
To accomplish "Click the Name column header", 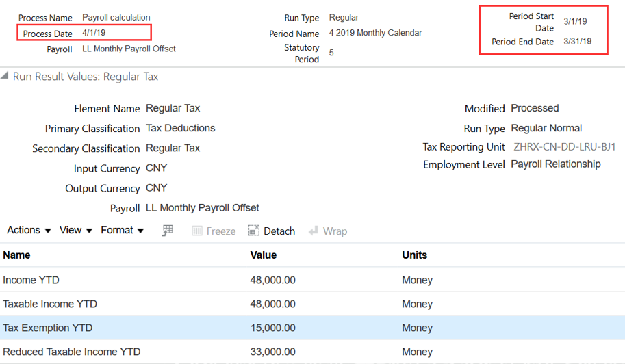I will click(x=17, y=255).
